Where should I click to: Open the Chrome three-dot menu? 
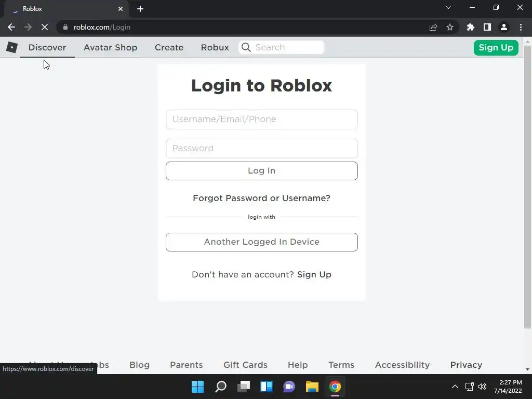(x=521, y=27)
